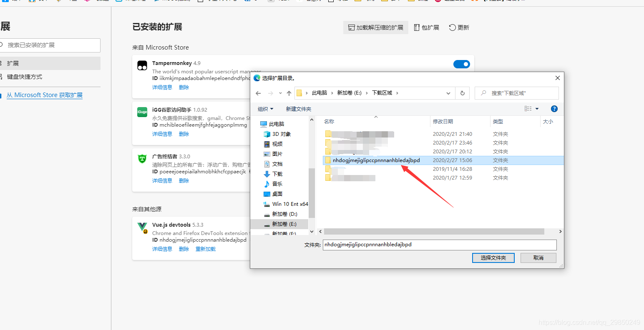This screenshot has height=330, width=644.
Task: Click 包扩展 button
Action: [427, 27]
